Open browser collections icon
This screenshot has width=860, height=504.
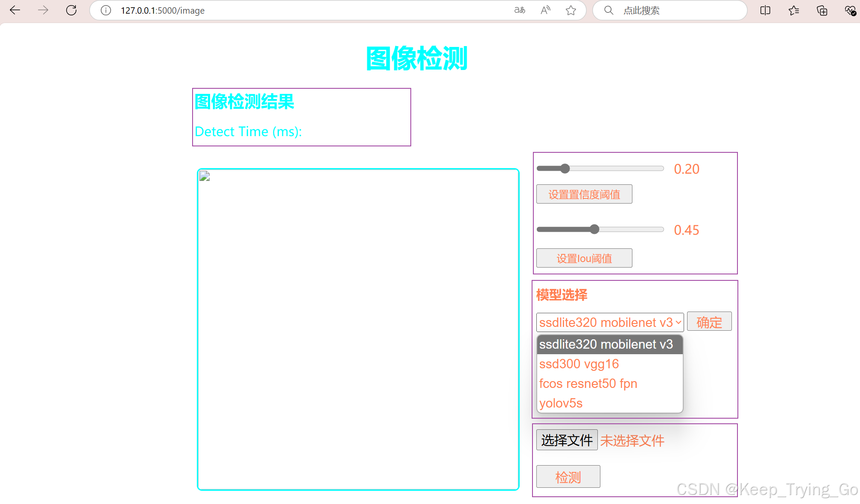822,10
